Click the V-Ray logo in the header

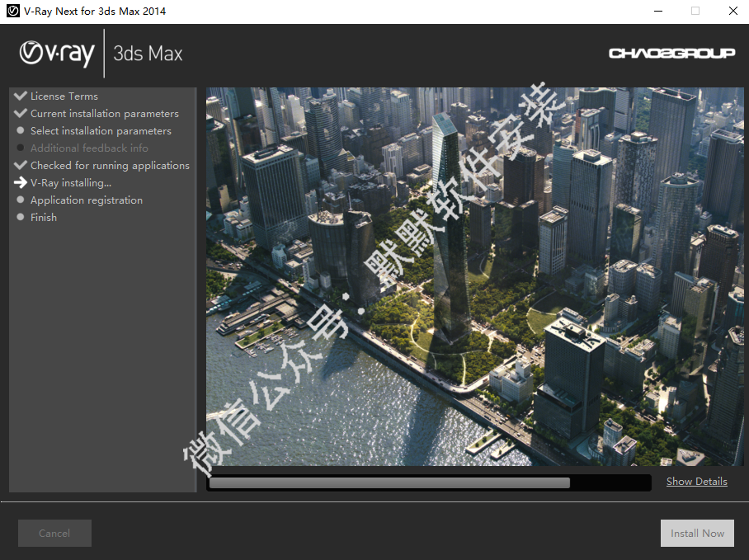(57, 53)
